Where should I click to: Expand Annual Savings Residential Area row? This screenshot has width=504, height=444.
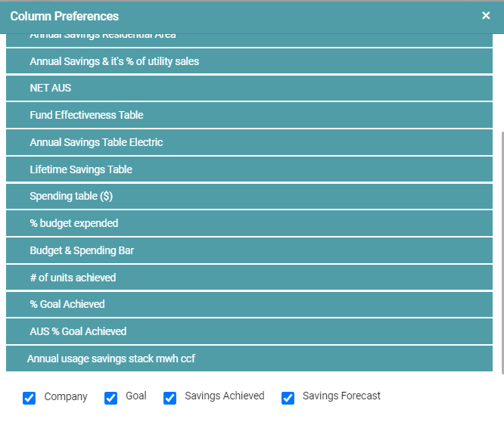coord(249,39)
